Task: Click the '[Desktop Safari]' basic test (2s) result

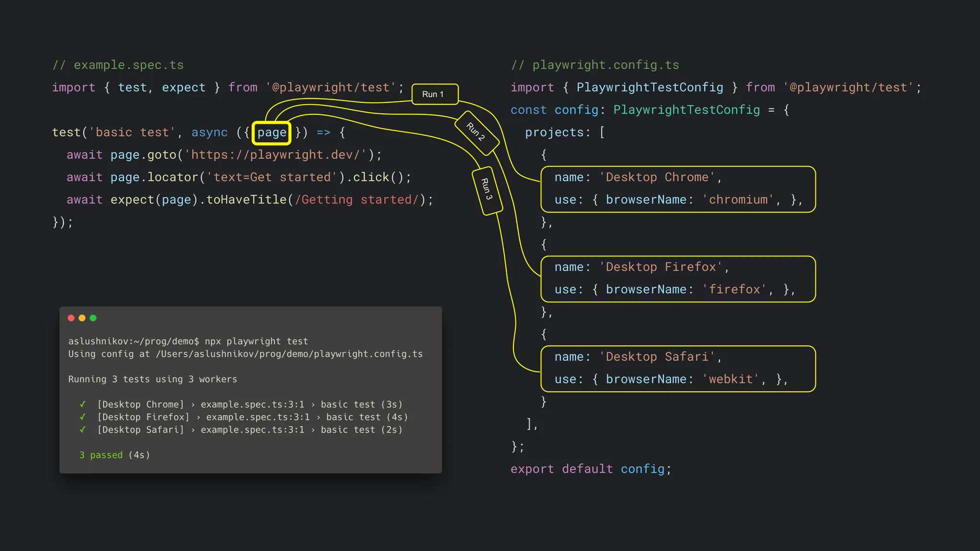Action: [x=250, y=430]
